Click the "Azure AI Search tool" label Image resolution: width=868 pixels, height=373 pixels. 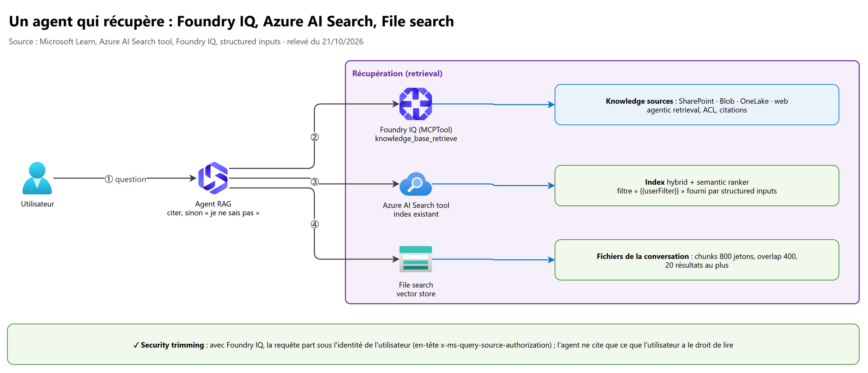(x=416, y=205)
